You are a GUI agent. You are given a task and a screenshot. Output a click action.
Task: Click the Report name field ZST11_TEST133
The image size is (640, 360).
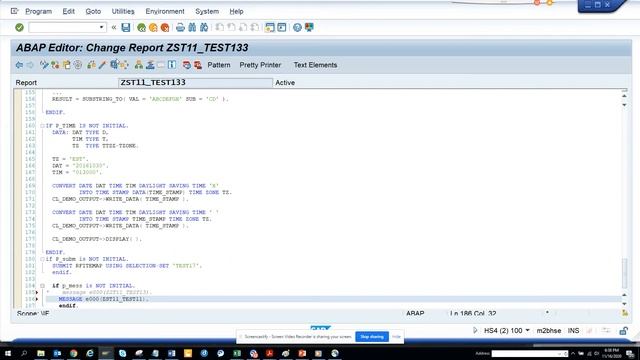pos(196,82)
